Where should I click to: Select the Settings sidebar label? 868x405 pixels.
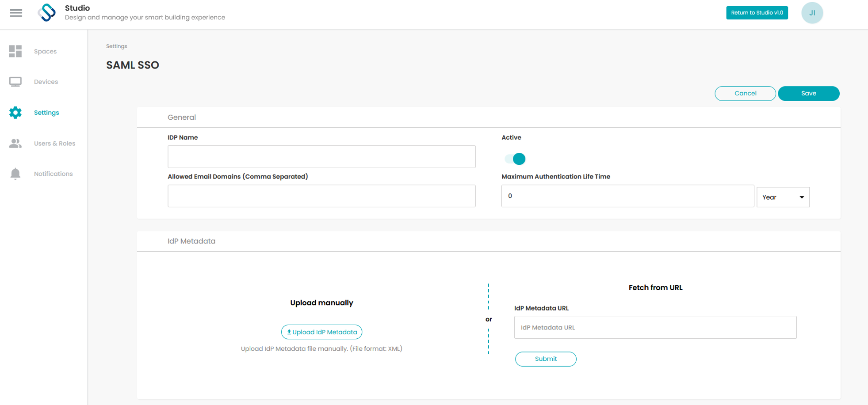point(46,113)
